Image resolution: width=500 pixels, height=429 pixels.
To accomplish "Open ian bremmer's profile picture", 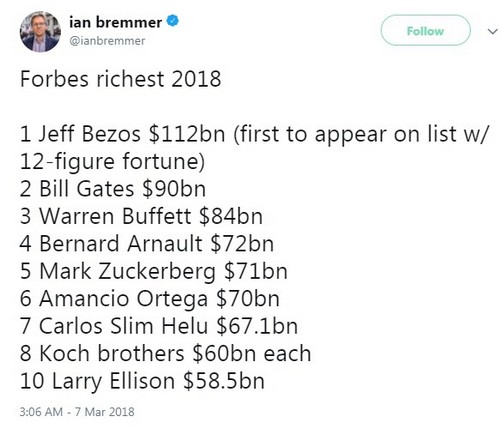I will (40, 32).
